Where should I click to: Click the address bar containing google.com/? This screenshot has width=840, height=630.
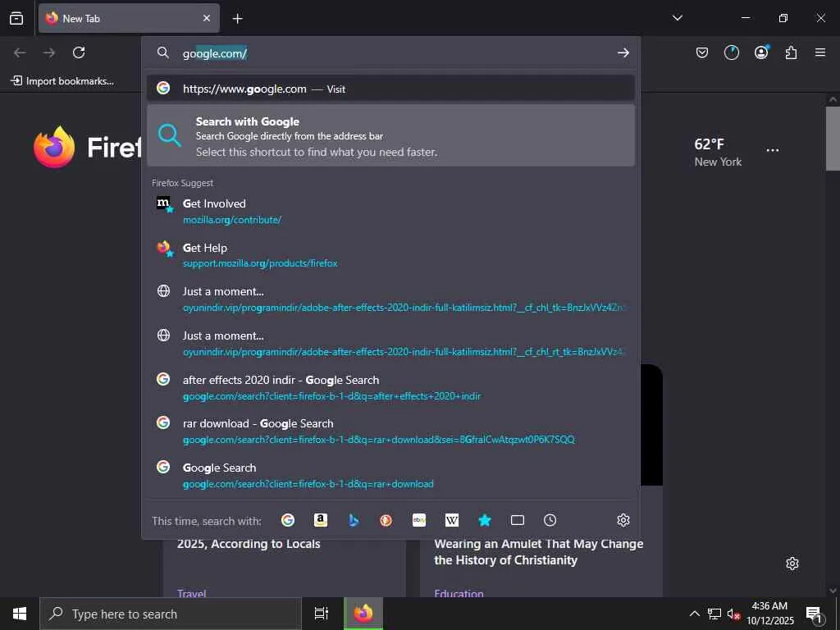point(391,53)
